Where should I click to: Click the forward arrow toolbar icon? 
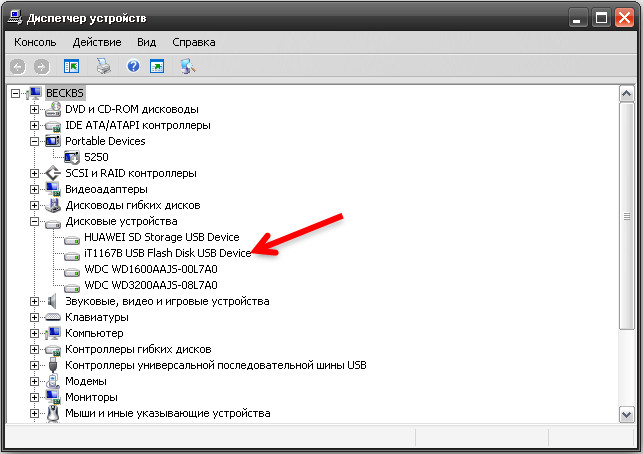(41, 67)
